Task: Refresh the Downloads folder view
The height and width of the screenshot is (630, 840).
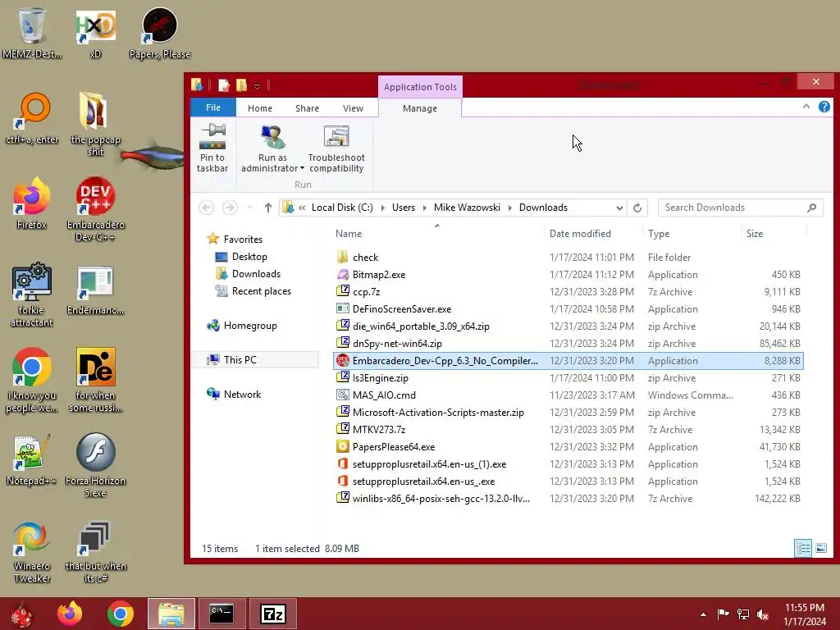Action: click(637, 208)
